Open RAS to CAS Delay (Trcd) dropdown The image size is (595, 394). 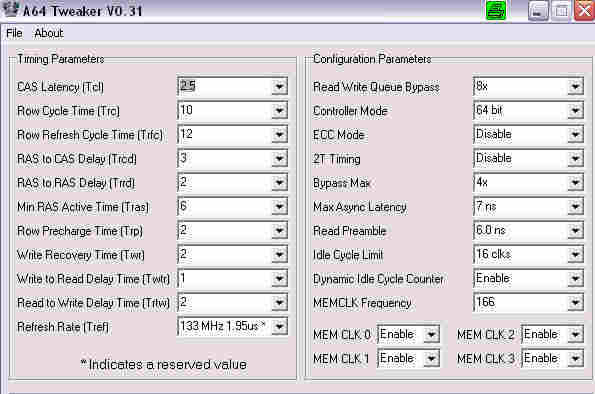tap(279, 158)
